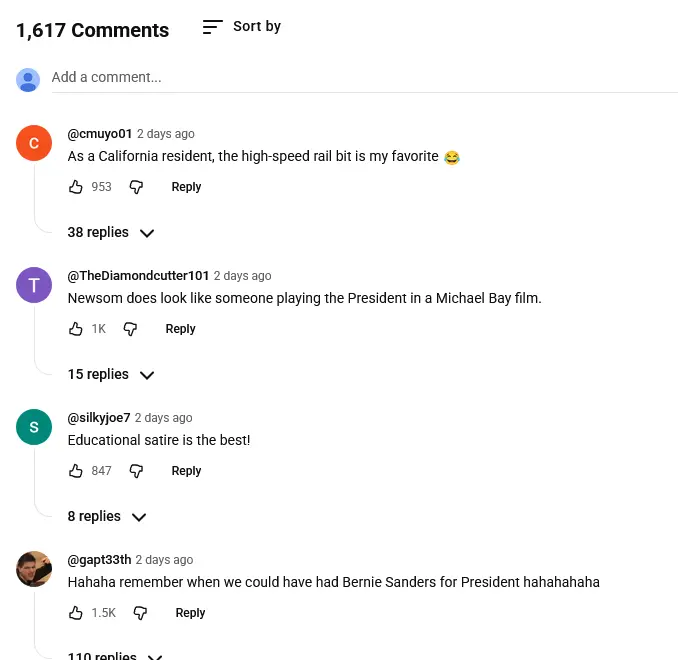Dislike the @cmuyo01 high-speed rail comment
The image size is (678, 660).
(x=137, y=187)
